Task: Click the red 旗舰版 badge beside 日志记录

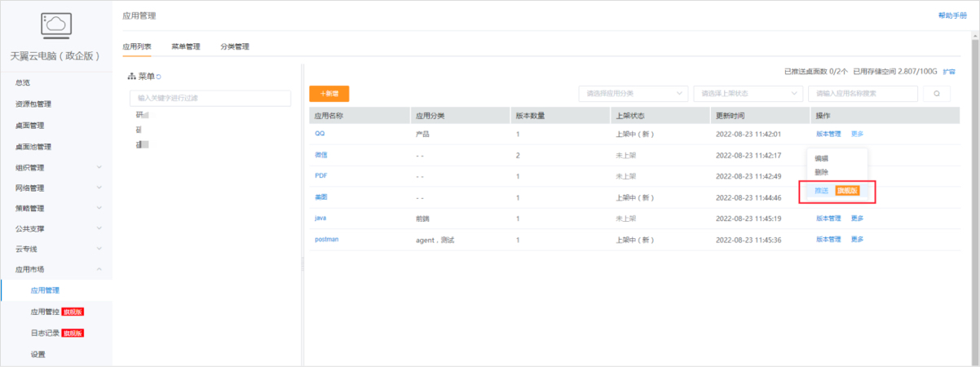Action: click(73, 333)
